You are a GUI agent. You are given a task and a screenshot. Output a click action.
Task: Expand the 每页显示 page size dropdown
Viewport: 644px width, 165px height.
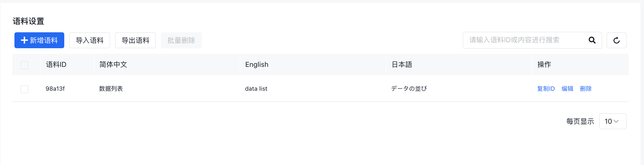pos(612,121)
